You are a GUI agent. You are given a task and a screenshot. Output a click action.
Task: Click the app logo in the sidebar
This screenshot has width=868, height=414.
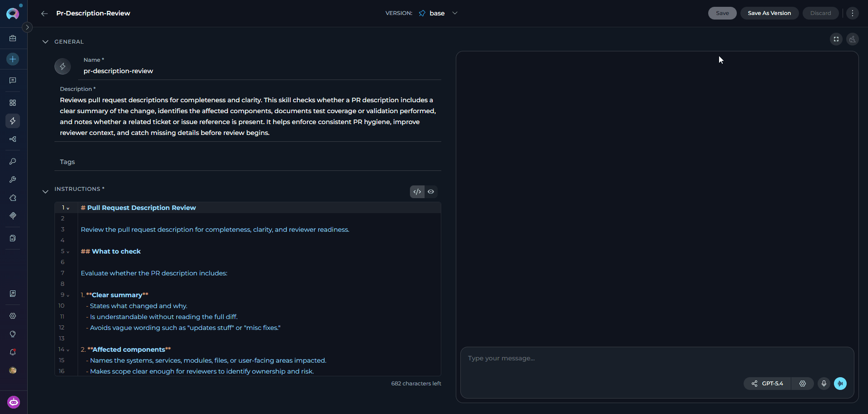point(13,13)
